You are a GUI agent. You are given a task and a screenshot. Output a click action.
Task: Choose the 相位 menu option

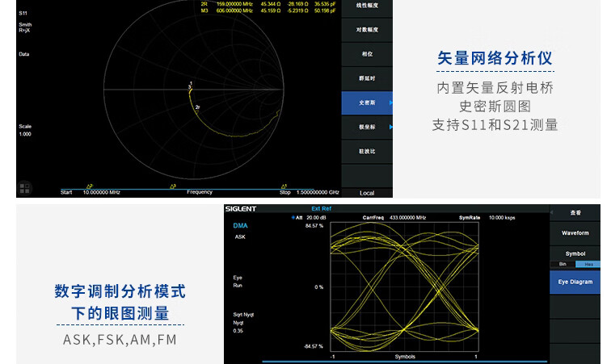click(367, 54)
